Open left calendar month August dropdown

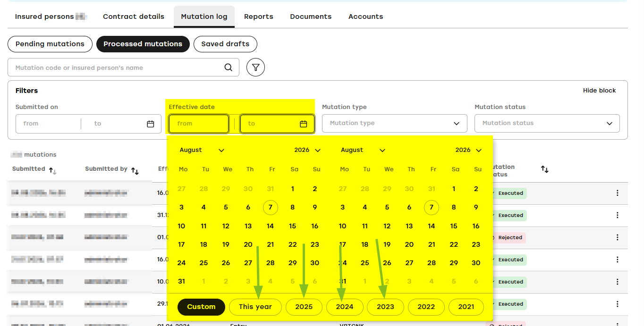(202, 150)
